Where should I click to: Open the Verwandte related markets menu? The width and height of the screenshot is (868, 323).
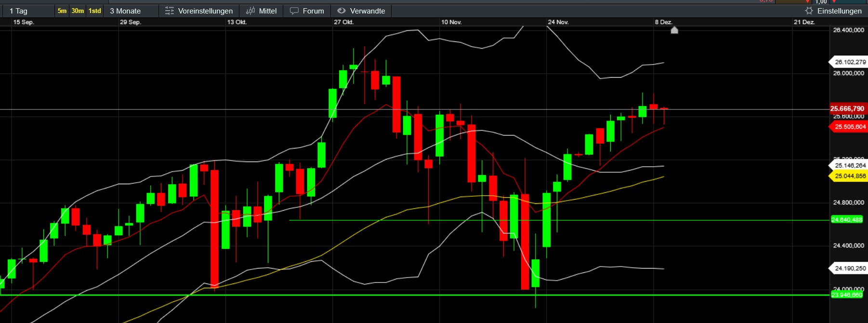tap(361, 11)
